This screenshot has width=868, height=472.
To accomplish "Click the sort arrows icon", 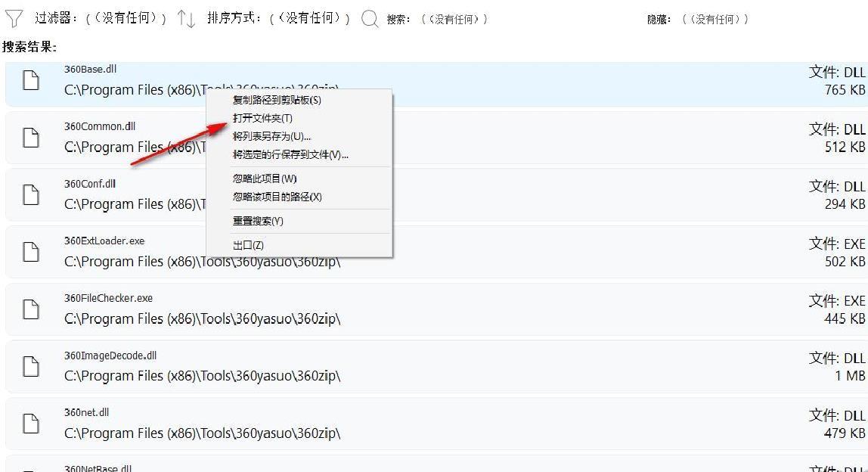I will click(x=186, y=19).
